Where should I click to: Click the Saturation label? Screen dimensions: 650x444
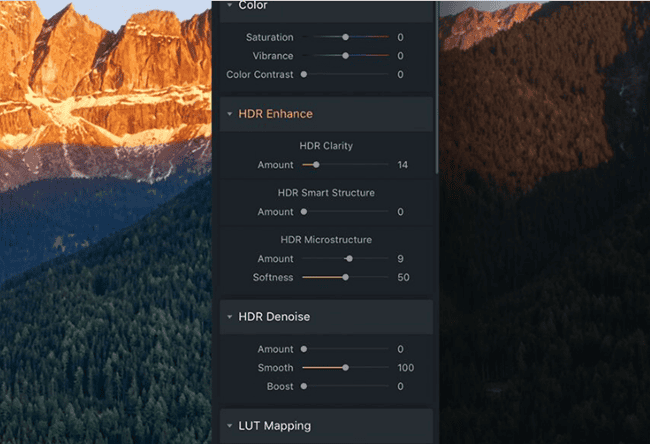(269, 37)
